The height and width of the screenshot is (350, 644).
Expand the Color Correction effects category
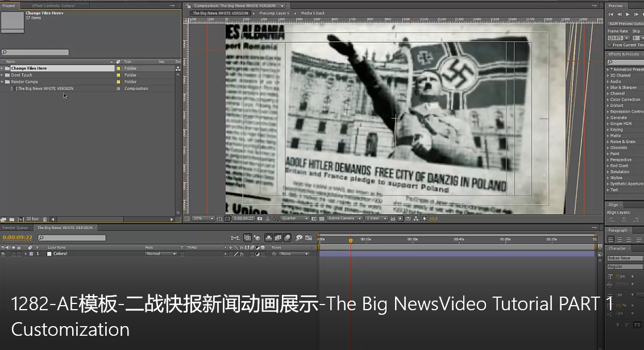pos(608,99)
